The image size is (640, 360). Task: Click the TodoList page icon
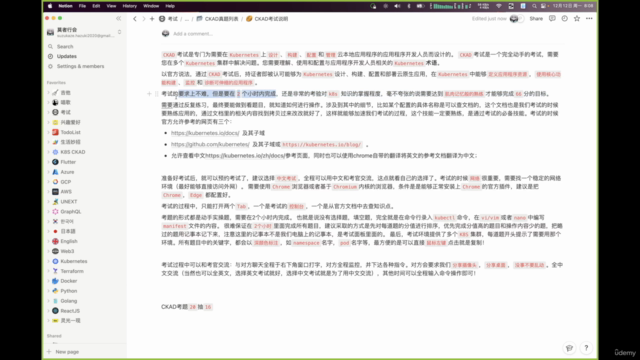tap(55, 132)
